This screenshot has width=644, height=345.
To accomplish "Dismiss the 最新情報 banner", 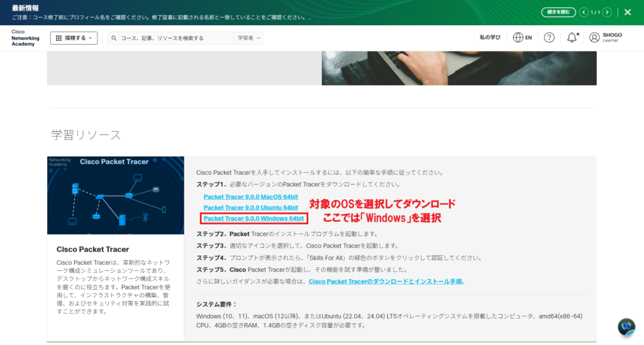I will click(628, 13).
